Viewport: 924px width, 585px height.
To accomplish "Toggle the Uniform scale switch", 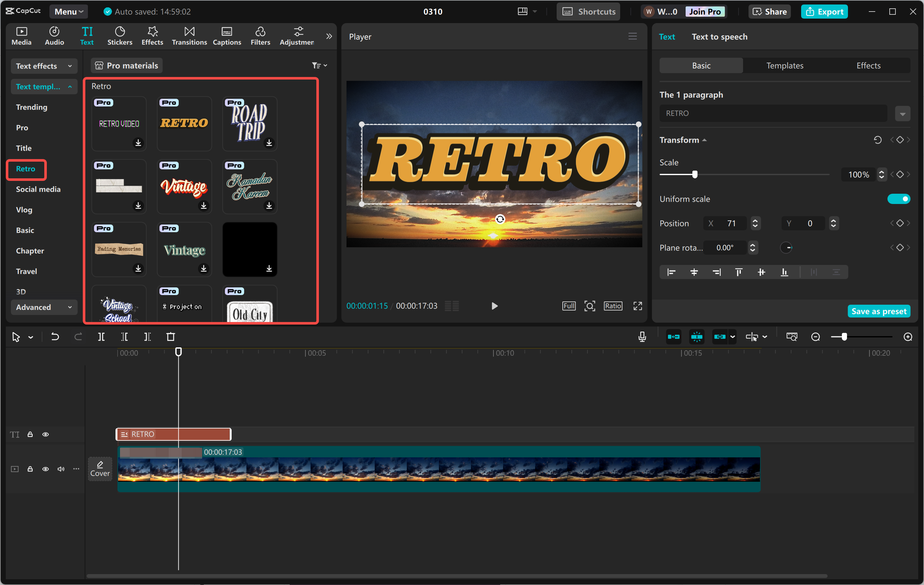I will (898, 199).
